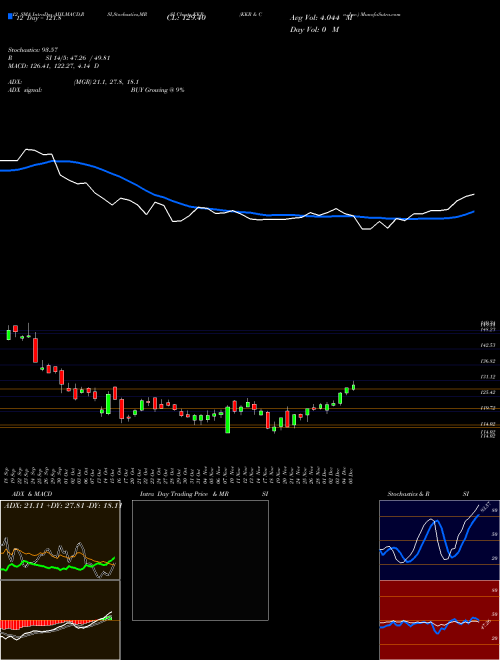
Task: Open the ADX indicator chart panel
Action: [x=60, y=540]
